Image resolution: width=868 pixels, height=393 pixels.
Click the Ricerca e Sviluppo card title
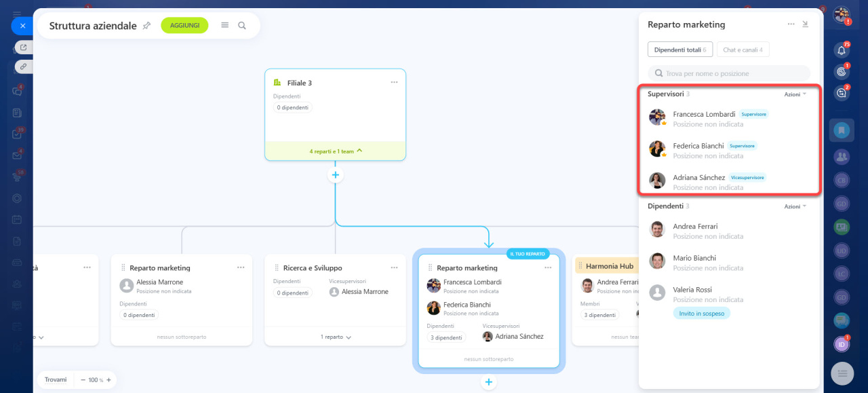coord(313,268)
